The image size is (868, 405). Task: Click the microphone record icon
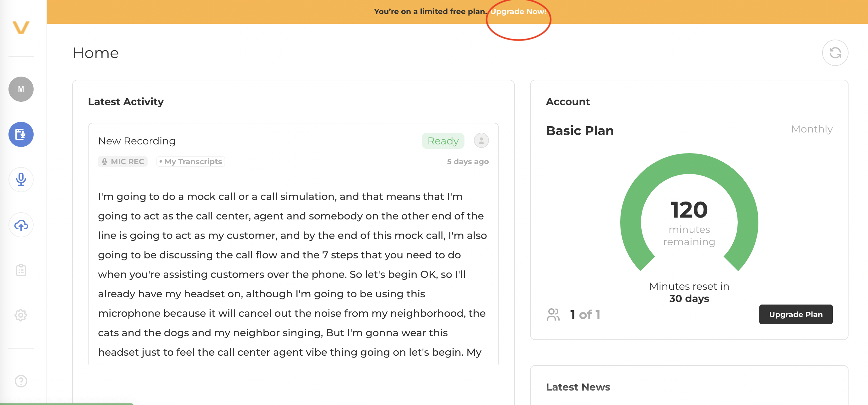(x=21, y=179)
